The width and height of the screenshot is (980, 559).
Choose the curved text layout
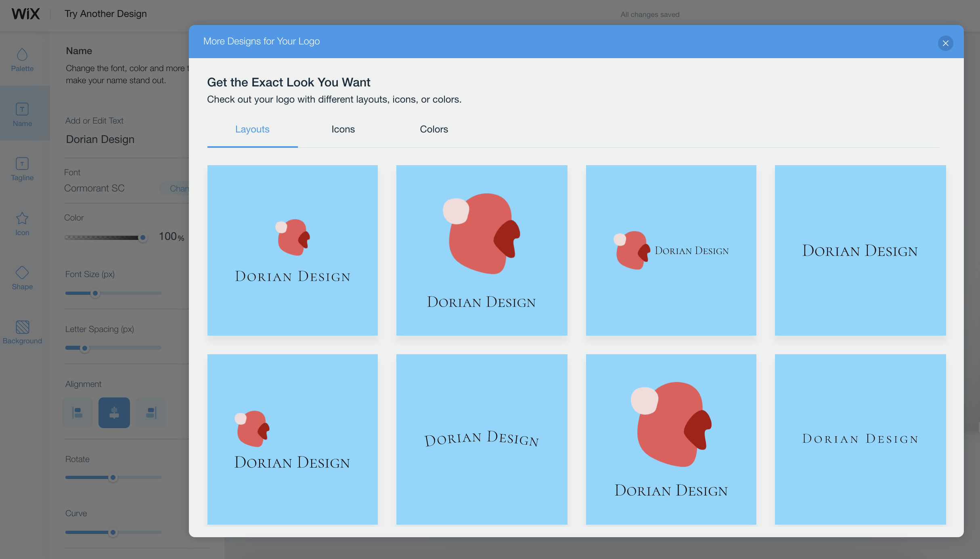(x=482, y=439)
